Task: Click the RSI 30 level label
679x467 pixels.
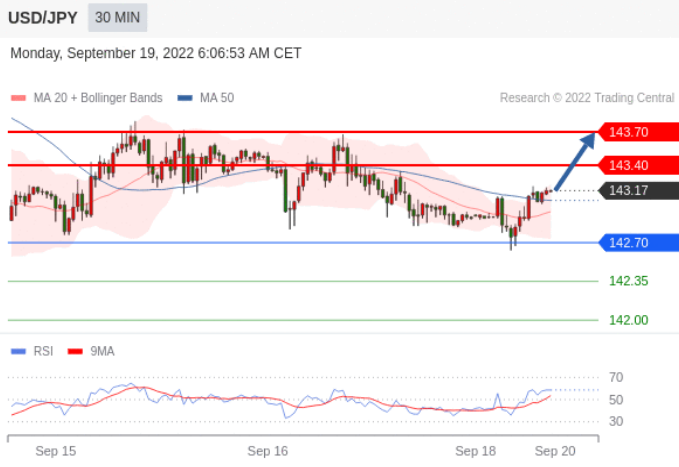Action: coord(616,421)
